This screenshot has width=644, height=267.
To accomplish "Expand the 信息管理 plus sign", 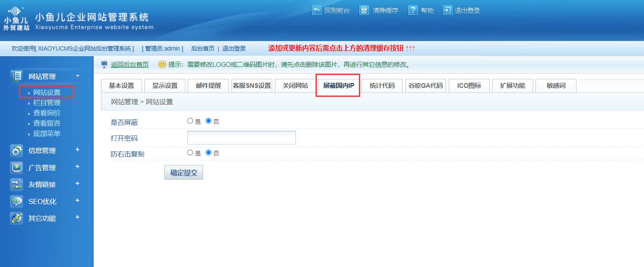I will [x=77, y=150].
